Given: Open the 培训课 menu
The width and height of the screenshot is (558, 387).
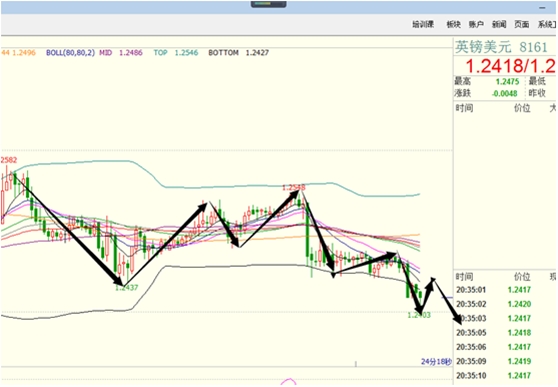Looking at the screenshot, I should coord(423,25).
